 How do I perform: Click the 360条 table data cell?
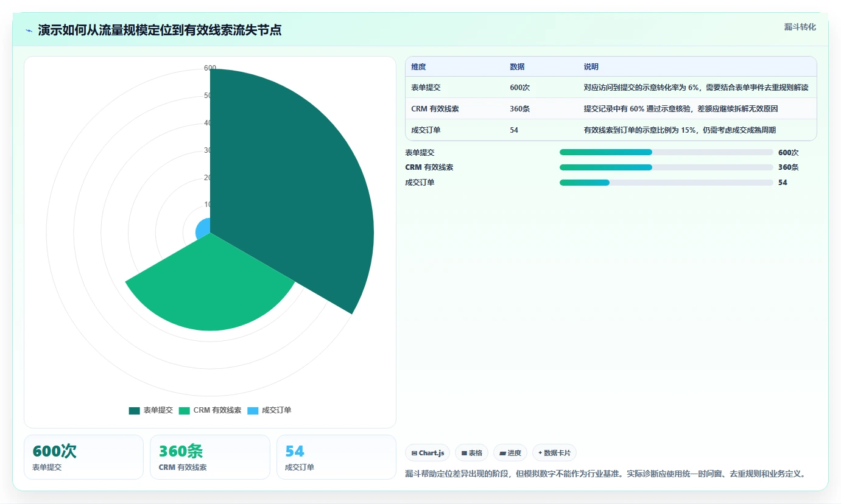[520, 109]
